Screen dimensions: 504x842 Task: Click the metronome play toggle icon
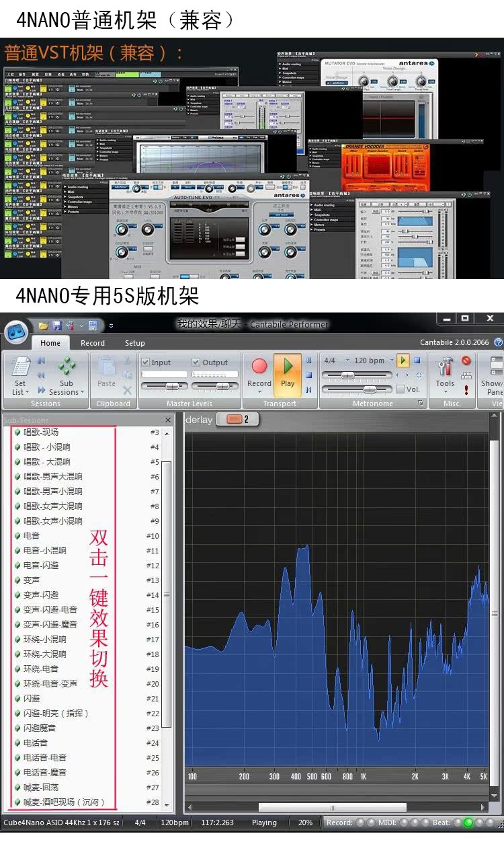pos(403,360)
